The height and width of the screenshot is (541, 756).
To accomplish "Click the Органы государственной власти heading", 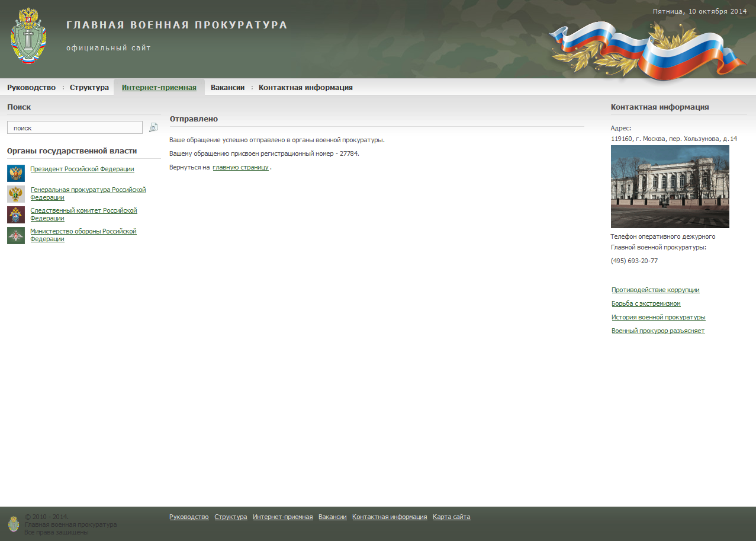I will (72, 151).
